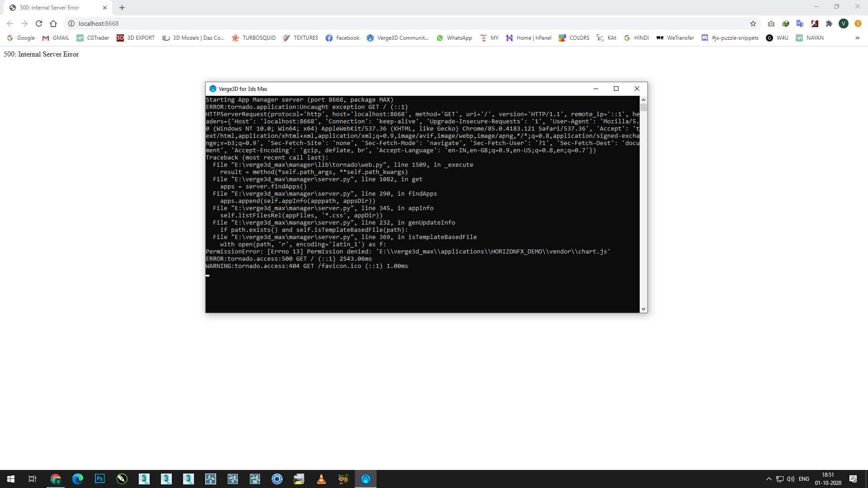
Task: Open the NAYAN bookmark
Action: (x=810, y=38)
